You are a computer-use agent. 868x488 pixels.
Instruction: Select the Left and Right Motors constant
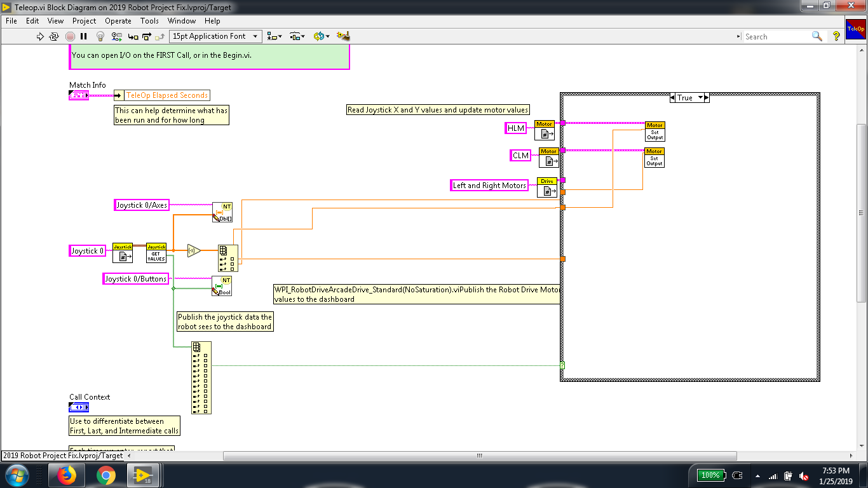click(x=490, y=186)
